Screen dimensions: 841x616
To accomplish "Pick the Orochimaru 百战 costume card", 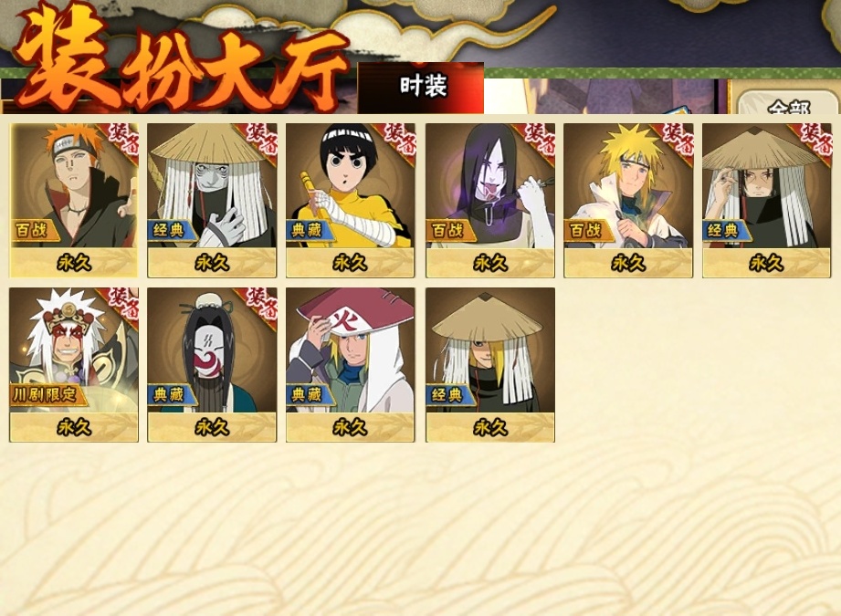I will (490, 201).
